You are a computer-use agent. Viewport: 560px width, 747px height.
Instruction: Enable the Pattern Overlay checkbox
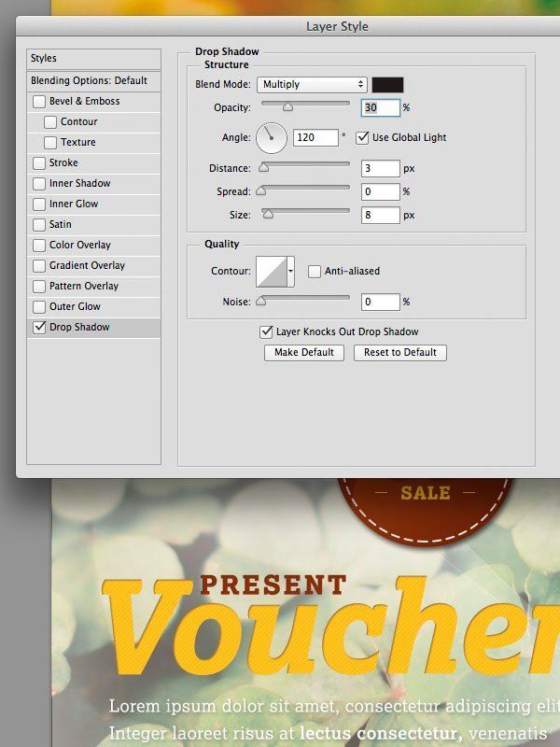(x=39, y=286)
